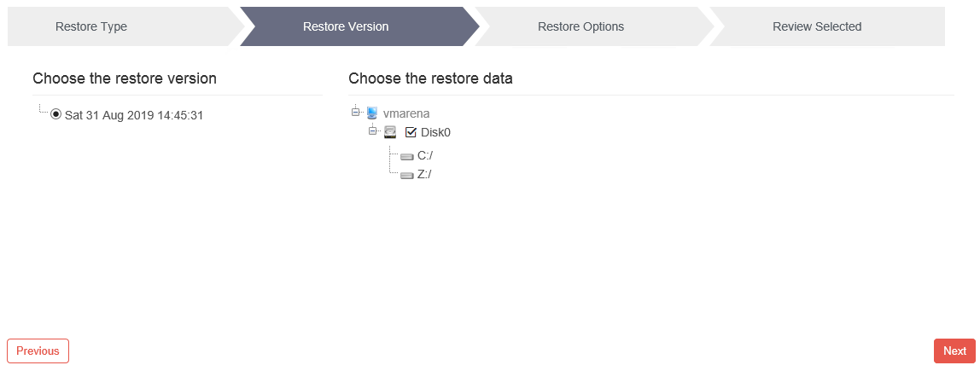Screen dimensions: 980x371
Task: Click the Disk0 hard drive icon
Action: (x=390, y=132)
